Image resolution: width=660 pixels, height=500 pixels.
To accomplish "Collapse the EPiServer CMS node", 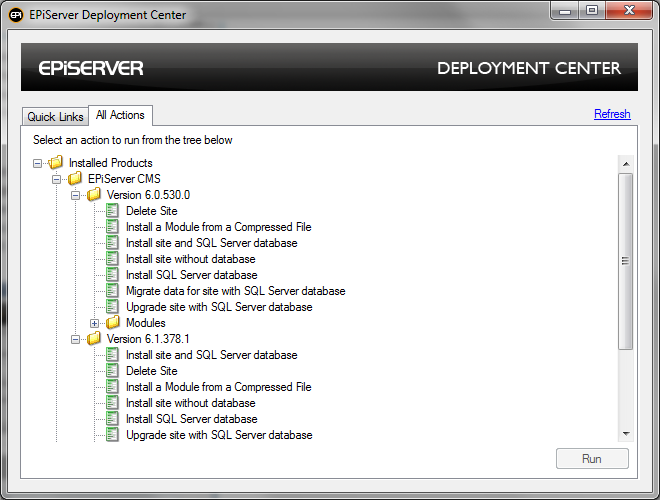I will pyautogui.click(x=57, y=179).
